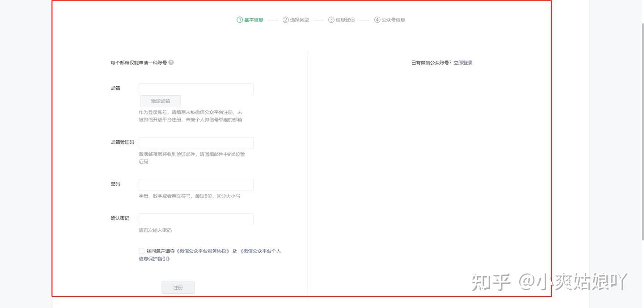
Task: Click the help question-mark icon beside 每个邮箱仅能申请一种账号
Action: tap(171, 63)
